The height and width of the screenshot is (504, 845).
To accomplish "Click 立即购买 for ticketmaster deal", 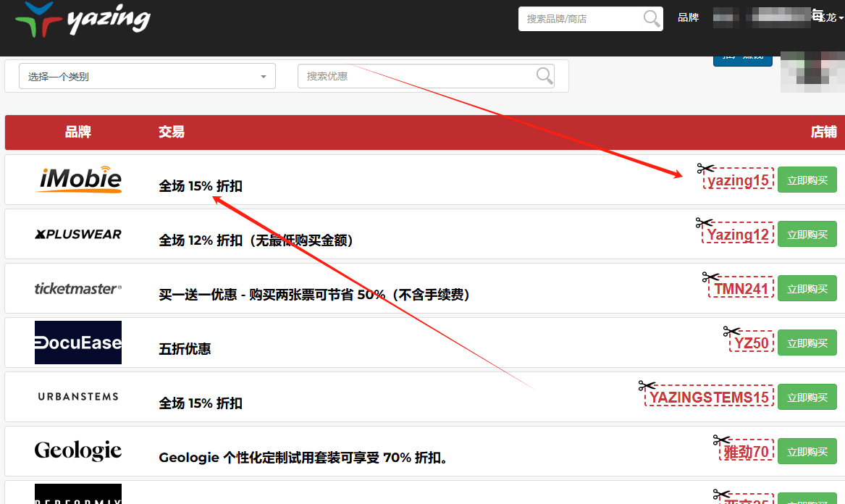I will (x=807, y=289).
